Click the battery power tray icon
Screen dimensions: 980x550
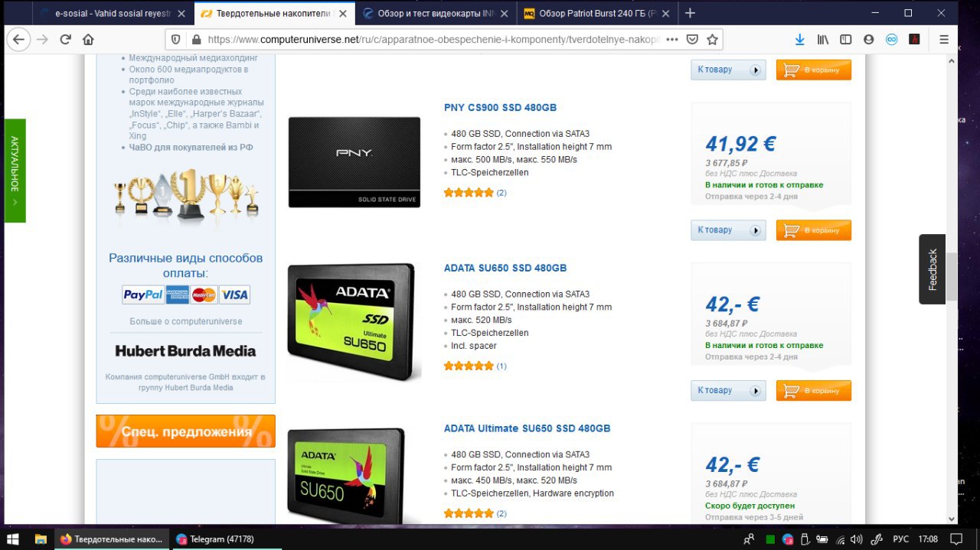pos(822,539)
